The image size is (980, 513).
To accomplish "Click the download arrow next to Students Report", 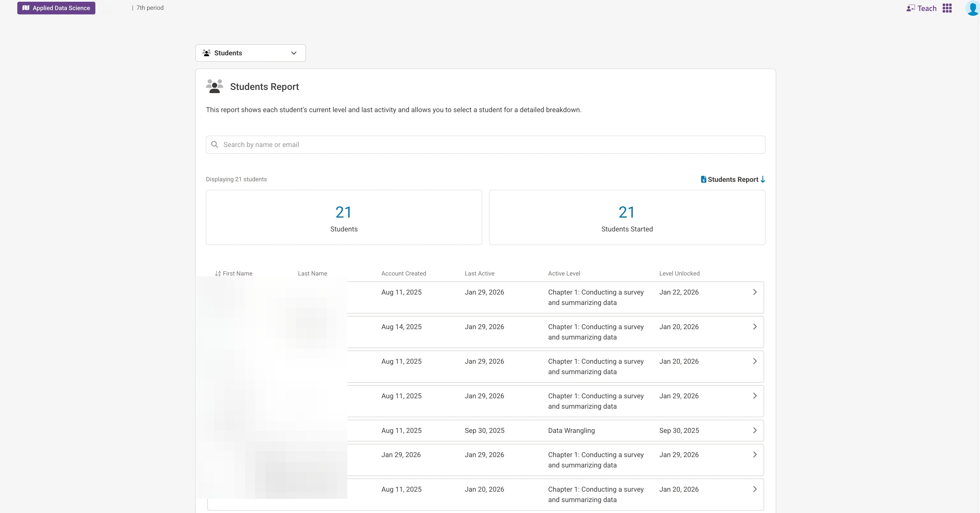I will coord(763,180).
